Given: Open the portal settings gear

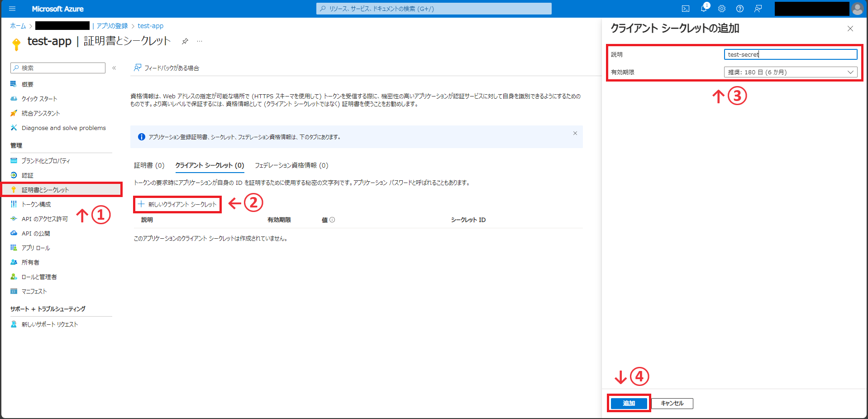Looking at the screenshot, I should pyautogui.click(x=721, y=9).
